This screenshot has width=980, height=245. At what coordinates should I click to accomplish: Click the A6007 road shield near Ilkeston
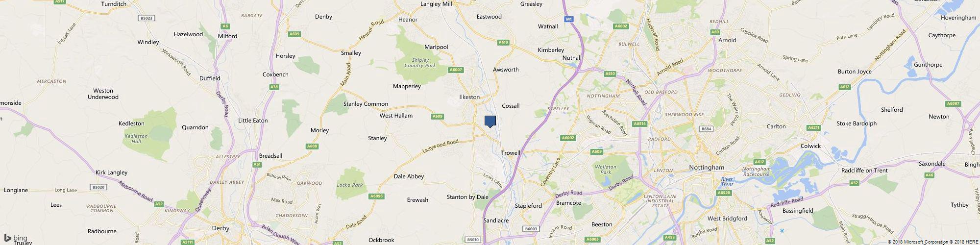pyautogui.click(x=456, y=70)
